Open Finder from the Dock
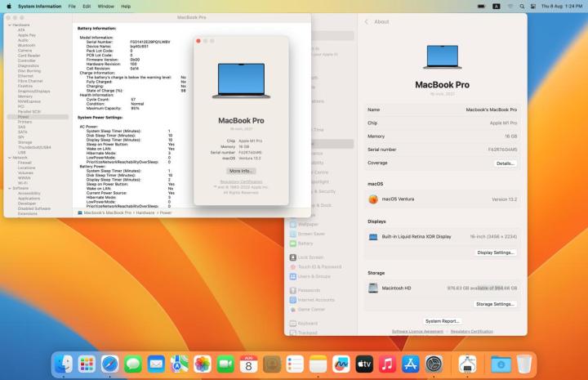Screen dimensions: 588x380 coord(64,364)
